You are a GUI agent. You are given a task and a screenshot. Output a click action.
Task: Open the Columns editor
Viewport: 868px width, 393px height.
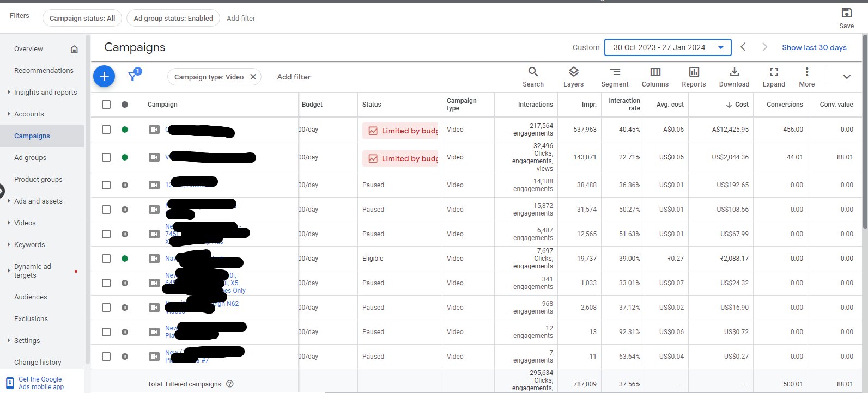click(x=655, y=77)
